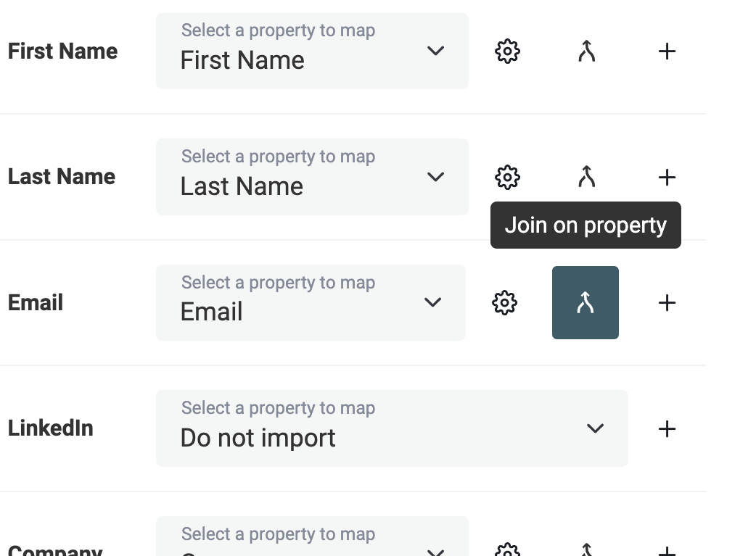Image resolution: width=756 pixels, height=556 pixels.
Task: Click the Last Name column label
Action: coord(62,177)
